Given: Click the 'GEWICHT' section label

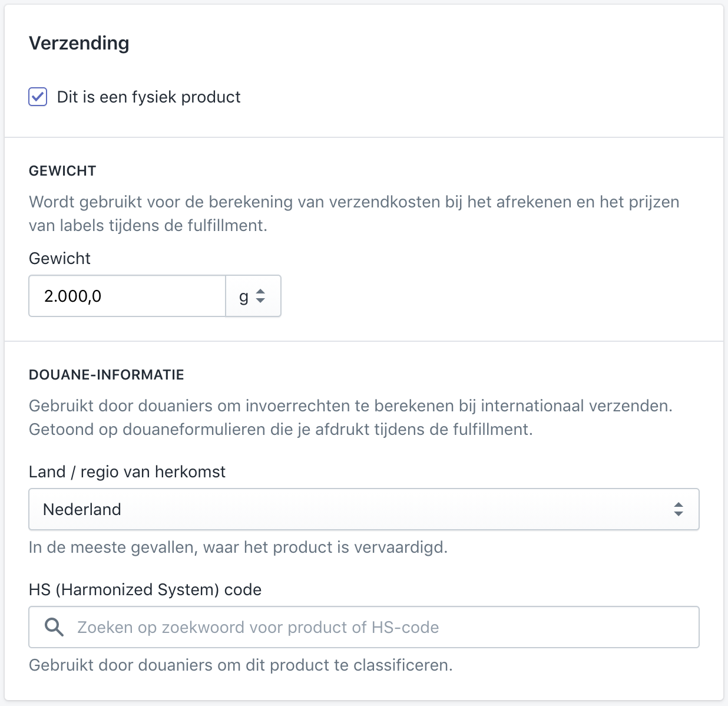Looking at the screenshot, I should [62, 171].
